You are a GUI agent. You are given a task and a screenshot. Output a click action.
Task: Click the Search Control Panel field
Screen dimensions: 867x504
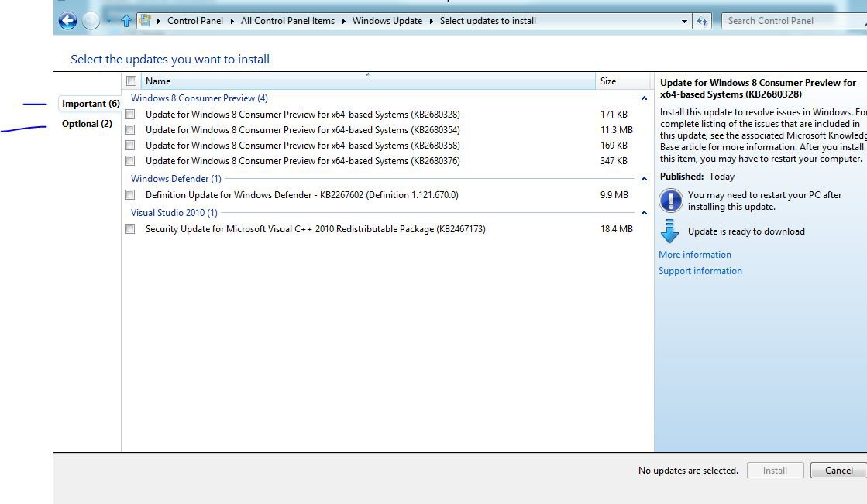[x=794, y=21]
